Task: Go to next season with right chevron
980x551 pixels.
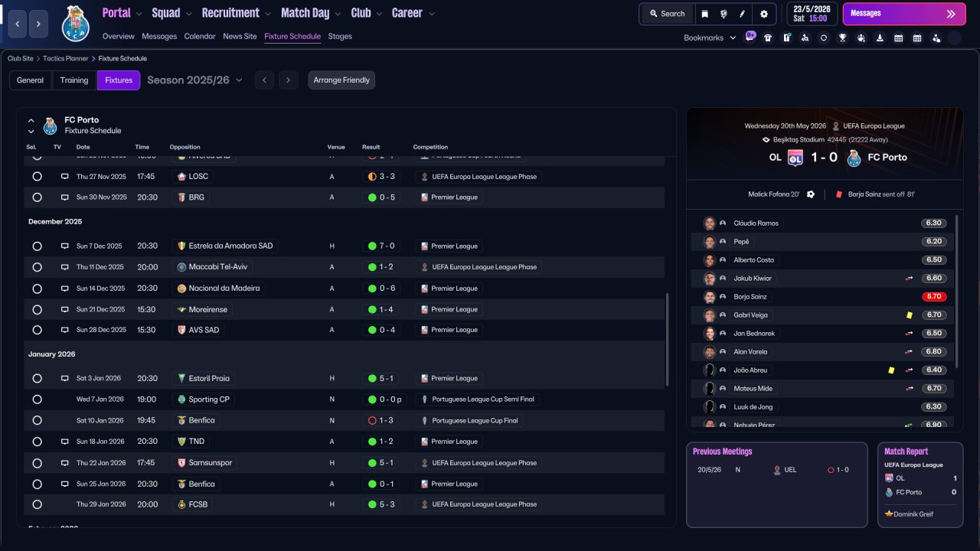Action: [288, 80]
